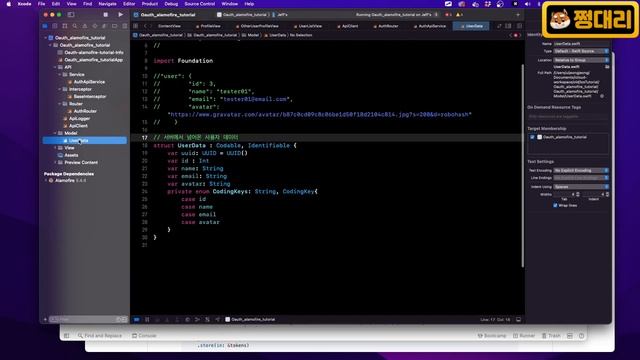Screen dimensions: 640x360
Task: Click the red error indicator in jump bar
Action: pos(516,36)
